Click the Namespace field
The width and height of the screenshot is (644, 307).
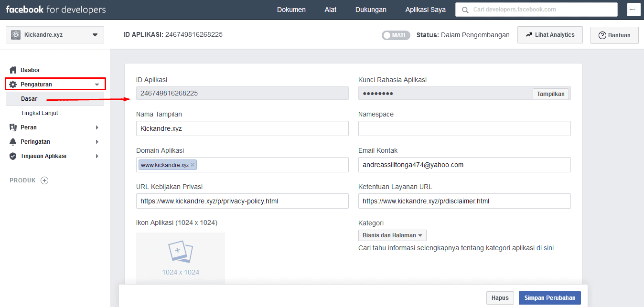click(x=464, y=128)
